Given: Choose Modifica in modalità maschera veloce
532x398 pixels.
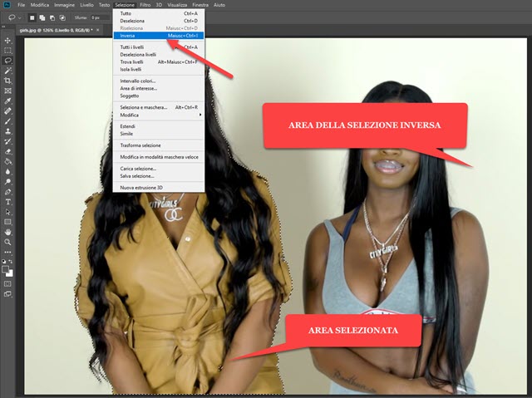Looking at the screenshot, I should click(159, 157).
